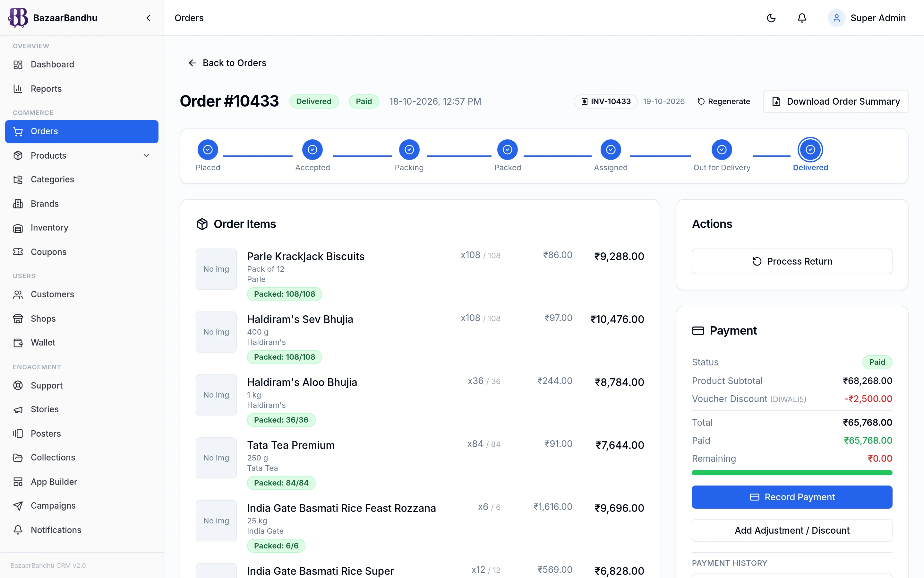Click Packed: 36/36 badge for Aloo Bhujia

tap(281, 420)
